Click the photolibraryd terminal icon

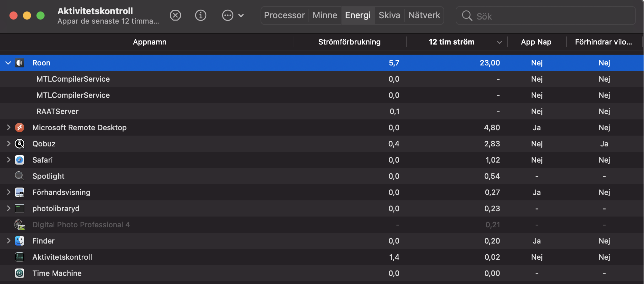(20, 208)
